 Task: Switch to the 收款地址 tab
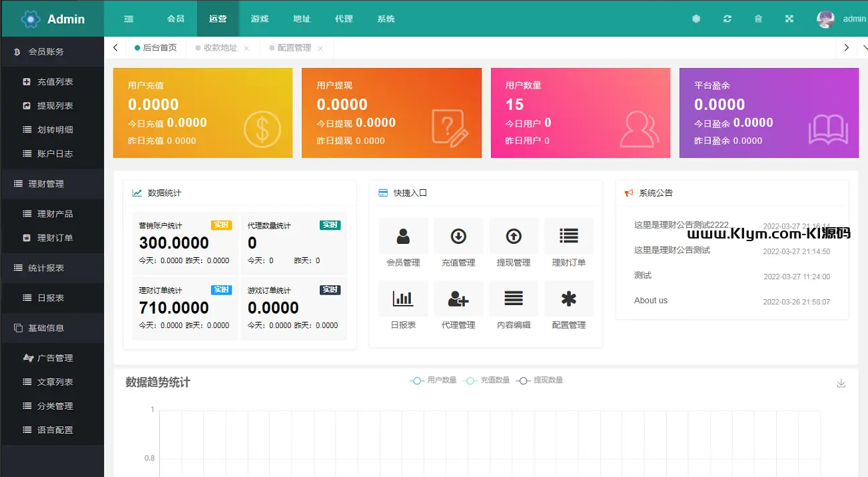pos(220,48)
